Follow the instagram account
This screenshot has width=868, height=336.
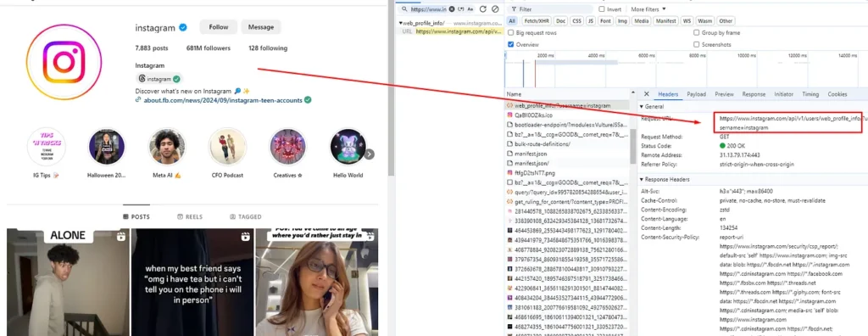(219, 27)
